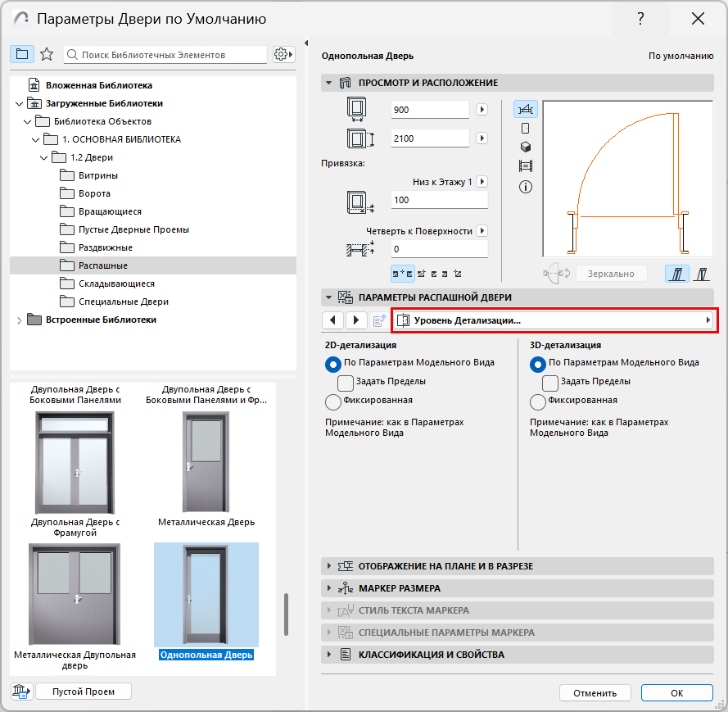Select the first opening plane icon

(x=677, y=274)
